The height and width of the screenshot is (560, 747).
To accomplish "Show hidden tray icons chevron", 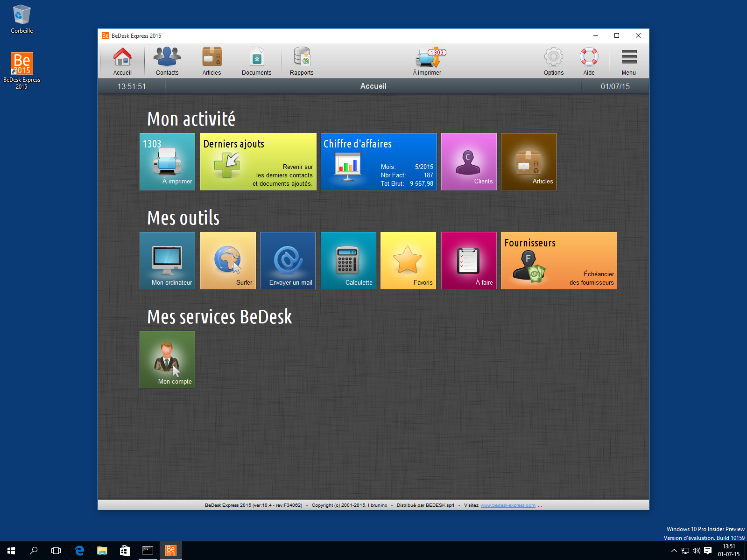I will click(674, 551).
